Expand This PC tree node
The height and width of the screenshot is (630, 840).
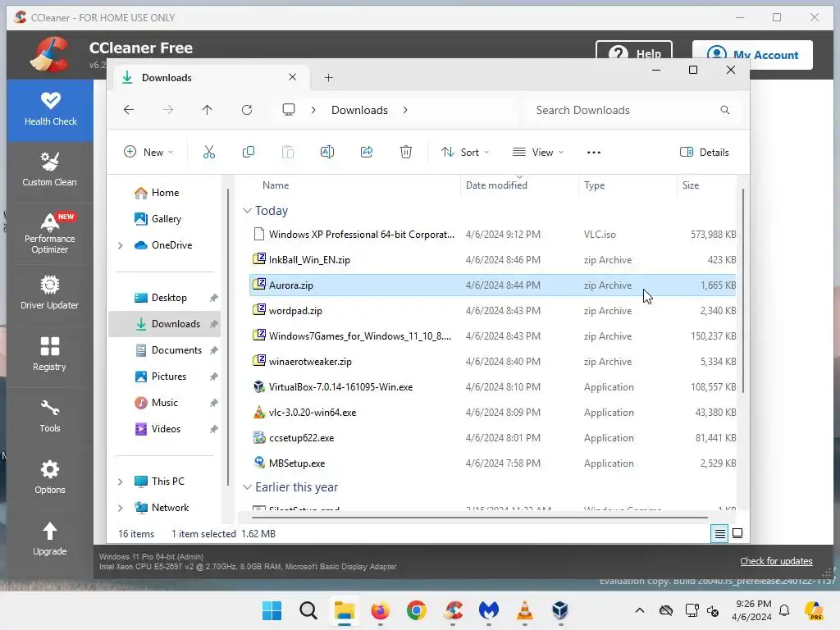click(121, 482)
